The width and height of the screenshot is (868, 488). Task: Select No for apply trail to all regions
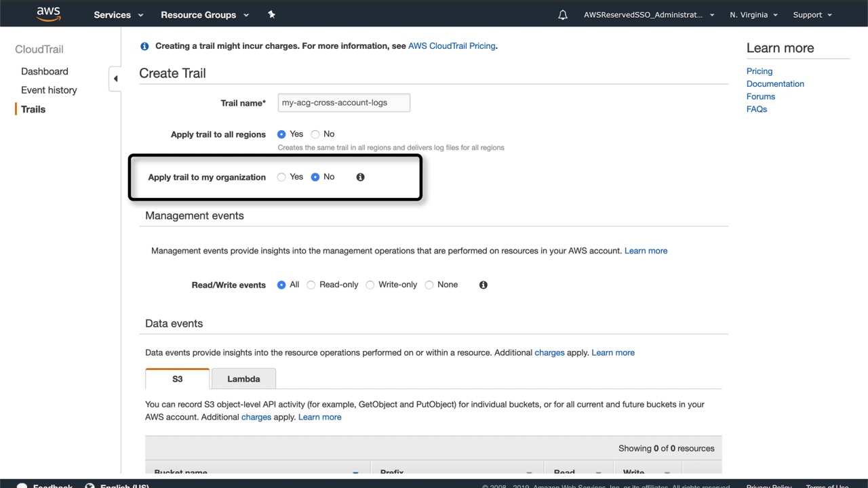[x=315, y=134]
